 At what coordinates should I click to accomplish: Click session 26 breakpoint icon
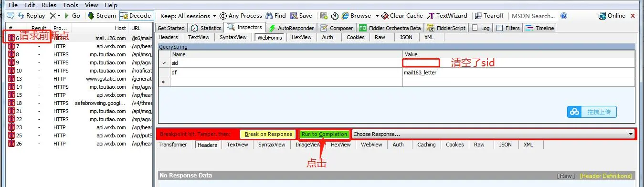click(11, 144)
